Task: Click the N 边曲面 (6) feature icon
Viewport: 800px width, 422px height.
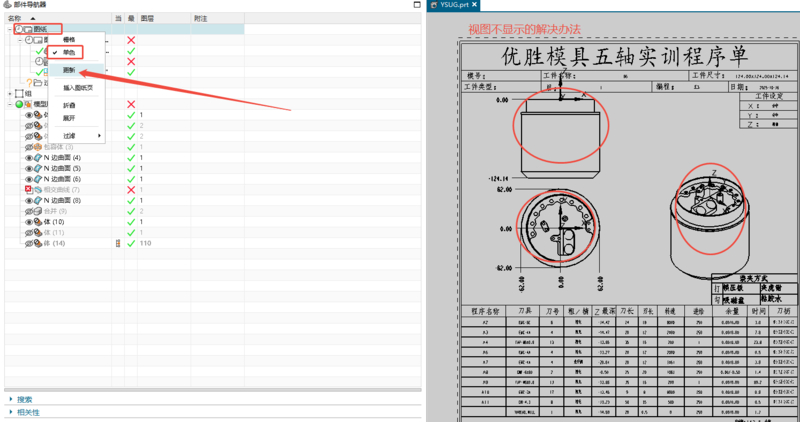Action: (38, 179)
